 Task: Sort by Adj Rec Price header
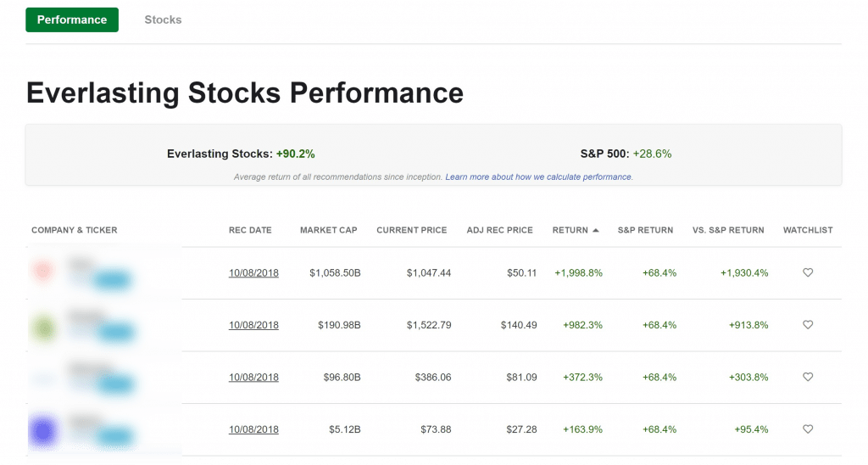[x=499, y=230]
